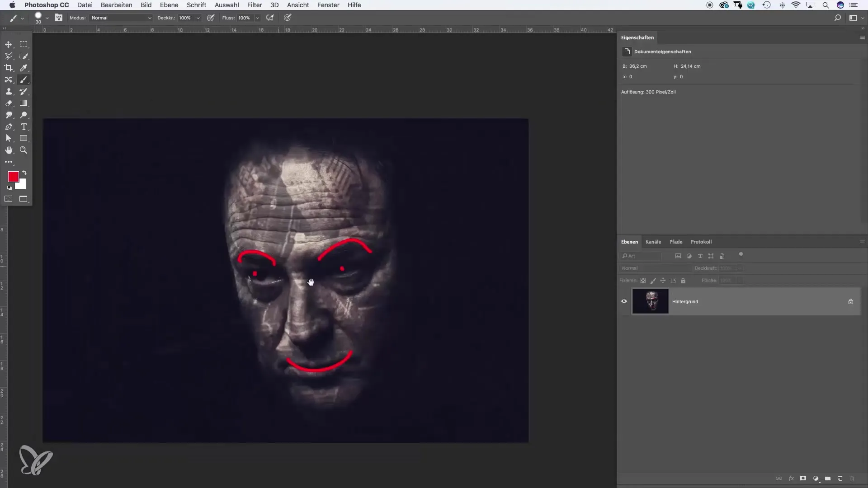868x488 pixels.
Task: Select the Crop tool
Action: coord(9,68)
